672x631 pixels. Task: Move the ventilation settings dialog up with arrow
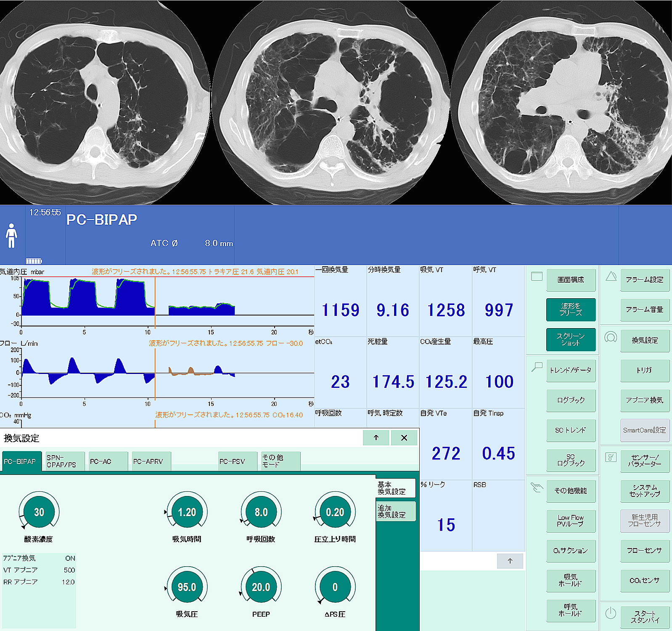coord(376,437)
